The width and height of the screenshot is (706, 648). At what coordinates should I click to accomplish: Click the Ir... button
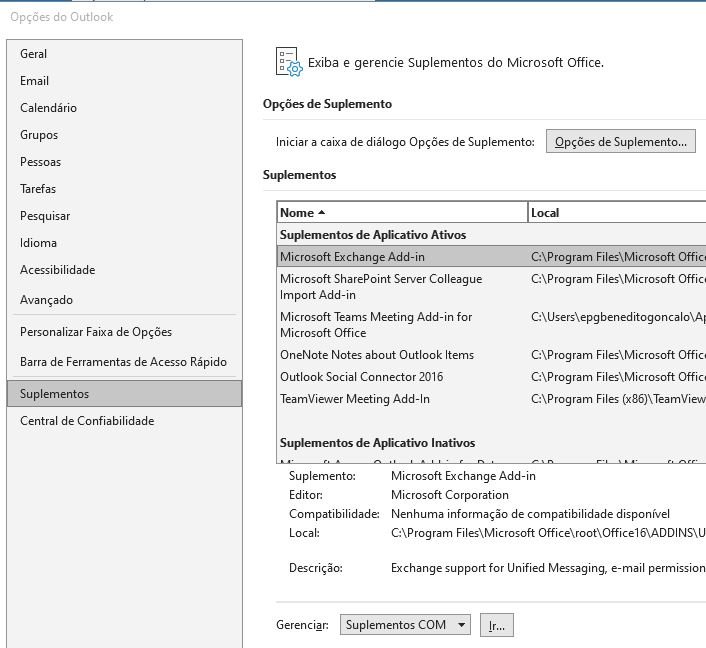pos(497,625)
